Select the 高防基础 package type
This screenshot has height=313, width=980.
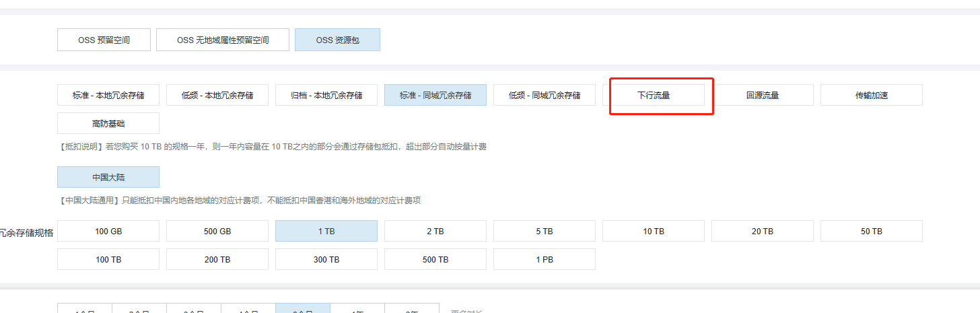click(108, 123)
